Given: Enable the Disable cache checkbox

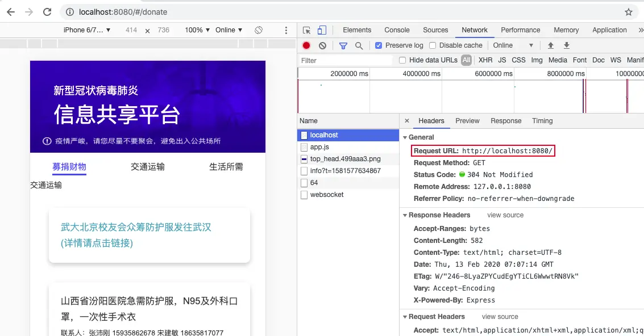Looking at the screenshot, I should 433,45.
